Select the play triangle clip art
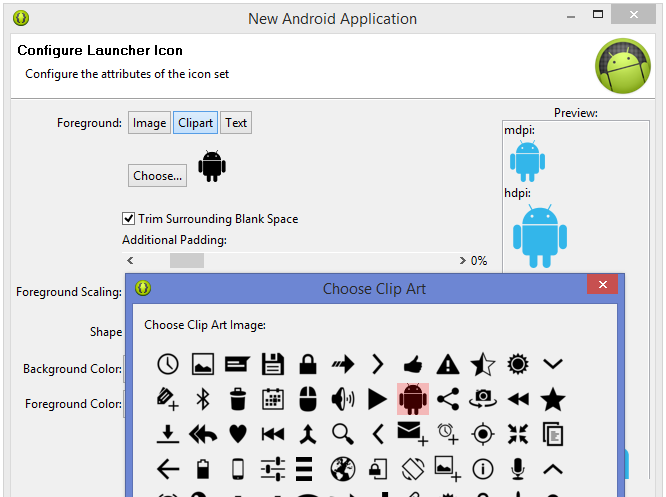The image size is (666, 497). (377, 399)
